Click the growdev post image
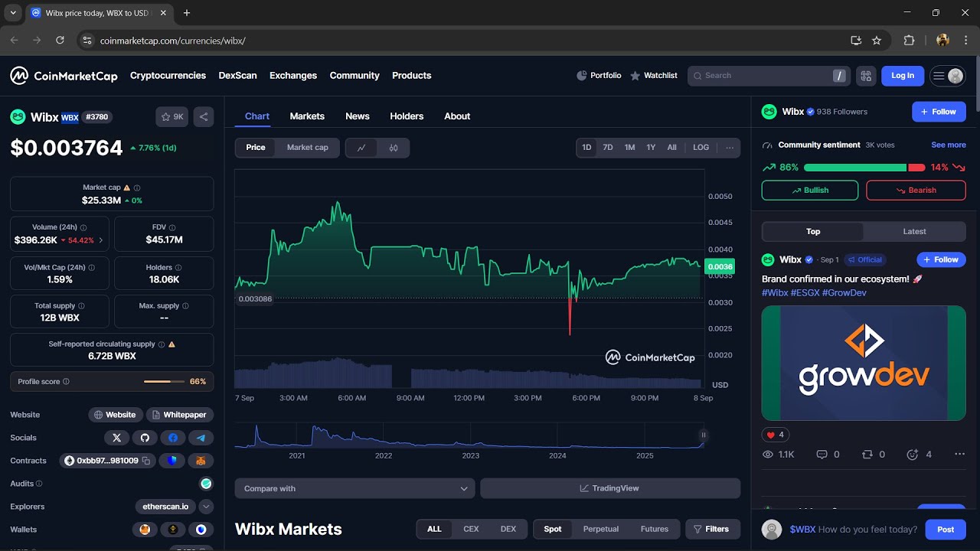 pos(864,363)
